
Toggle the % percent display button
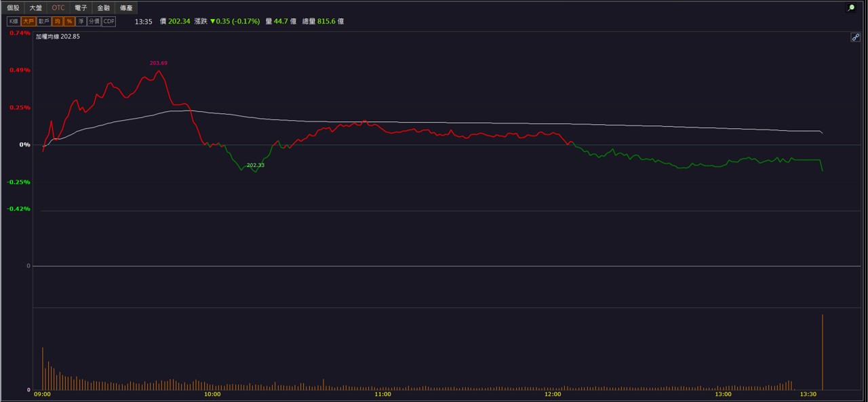click(x=69, y=22)
